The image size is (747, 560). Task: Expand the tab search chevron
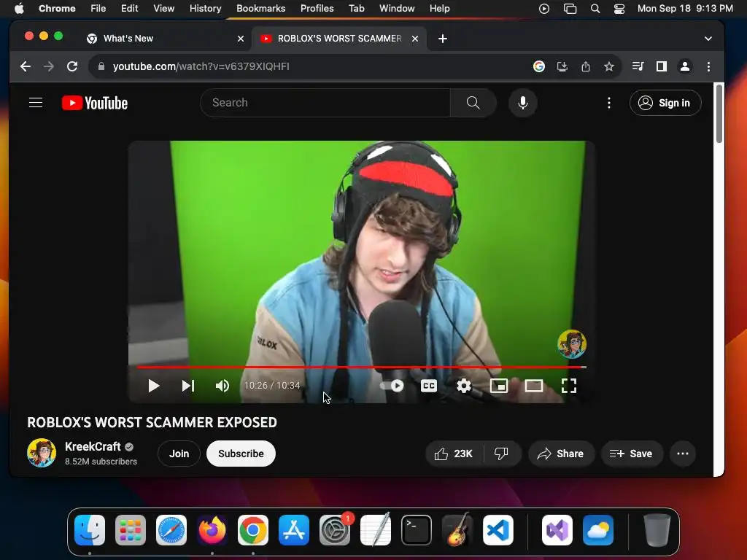[708, 39]
